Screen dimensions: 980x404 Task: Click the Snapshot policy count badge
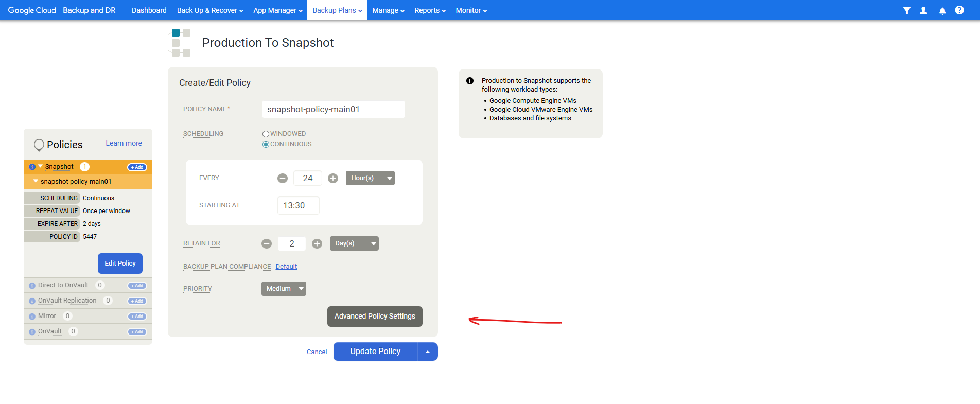coord(85,167)
